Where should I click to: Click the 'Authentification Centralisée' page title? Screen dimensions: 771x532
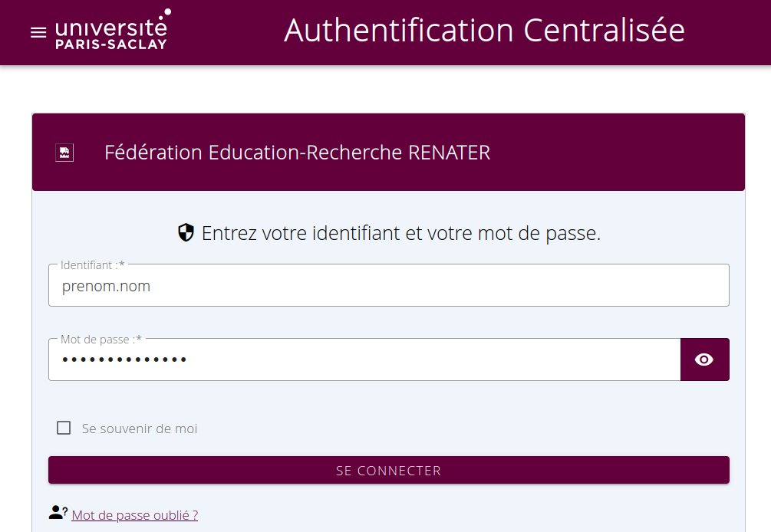point(484,31)
